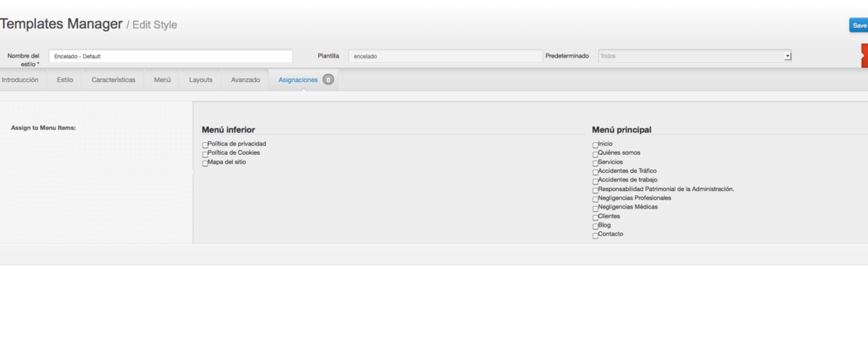Check Negligencias Profesionales checkbox
The image size is (868, 349).
[596, 200]
